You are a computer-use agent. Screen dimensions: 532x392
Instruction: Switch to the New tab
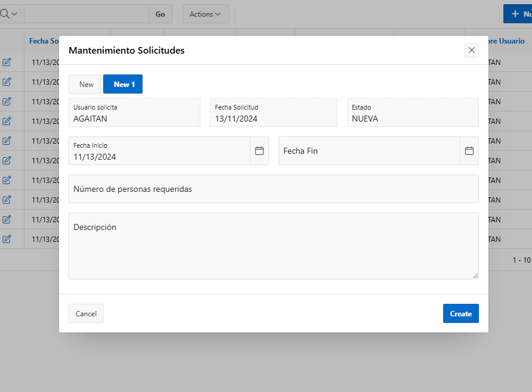pos(85,84)
